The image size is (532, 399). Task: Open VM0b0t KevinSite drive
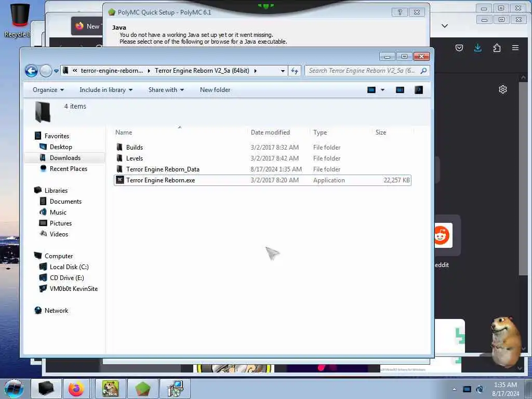69,289
